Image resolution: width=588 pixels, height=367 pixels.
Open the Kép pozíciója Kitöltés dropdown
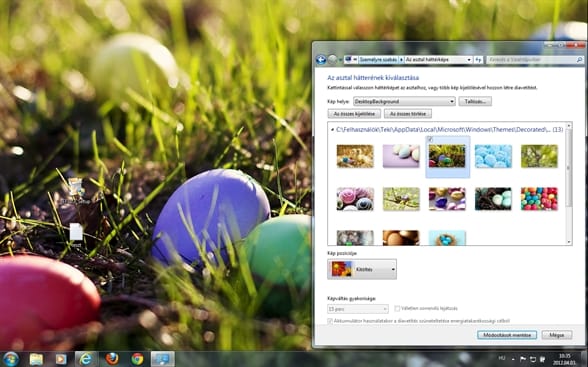coord(362,269)
